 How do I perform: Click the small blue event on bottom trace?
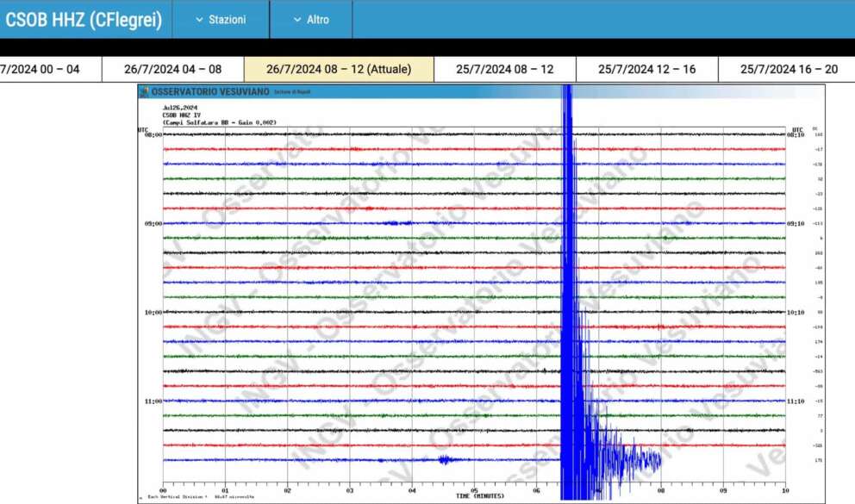445,460
